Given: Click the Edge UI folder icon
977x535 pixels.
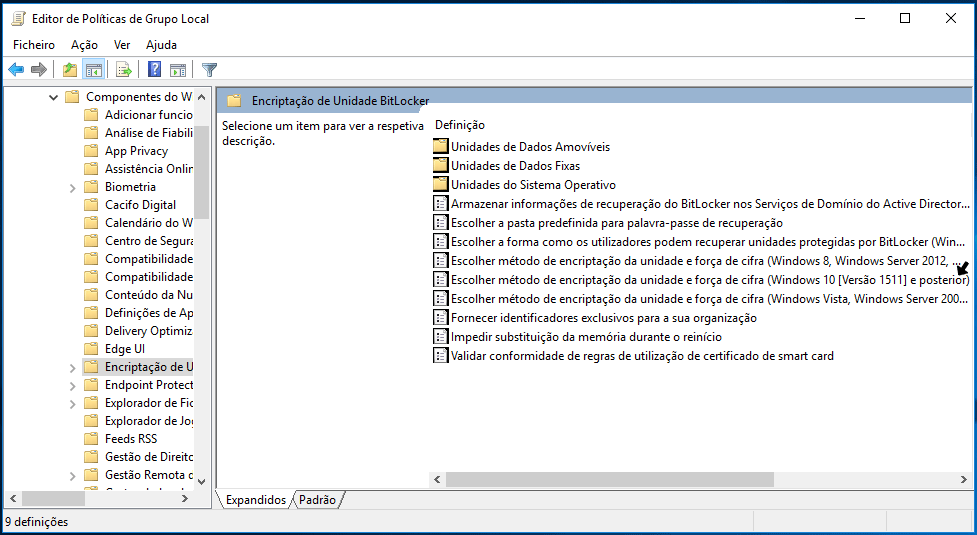Looking at the screenshot, I should [92, 349].
